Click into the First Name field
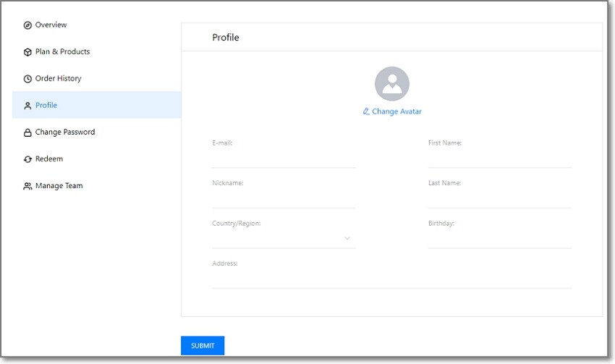615x364 pixels. 499,158
